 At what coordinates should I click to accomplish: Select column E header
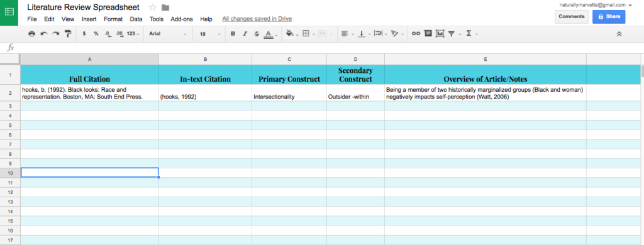[486, 60]
